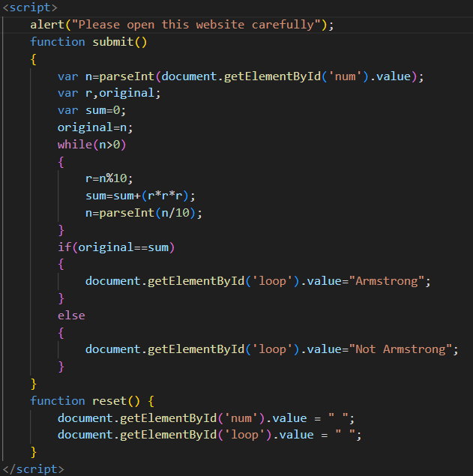Click the opening script tag
473x476 pixels.
coord(30,7)
